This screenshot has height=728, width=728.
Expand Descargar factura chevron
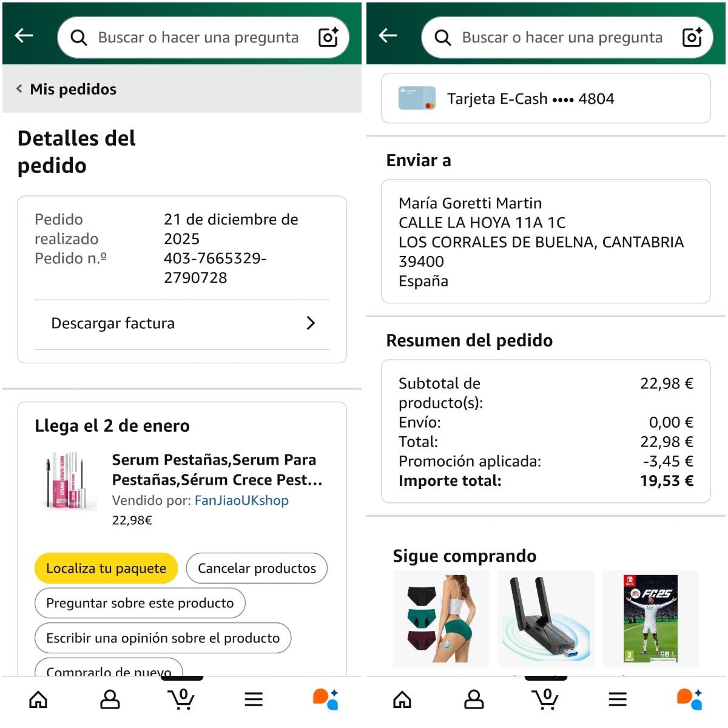311,323
